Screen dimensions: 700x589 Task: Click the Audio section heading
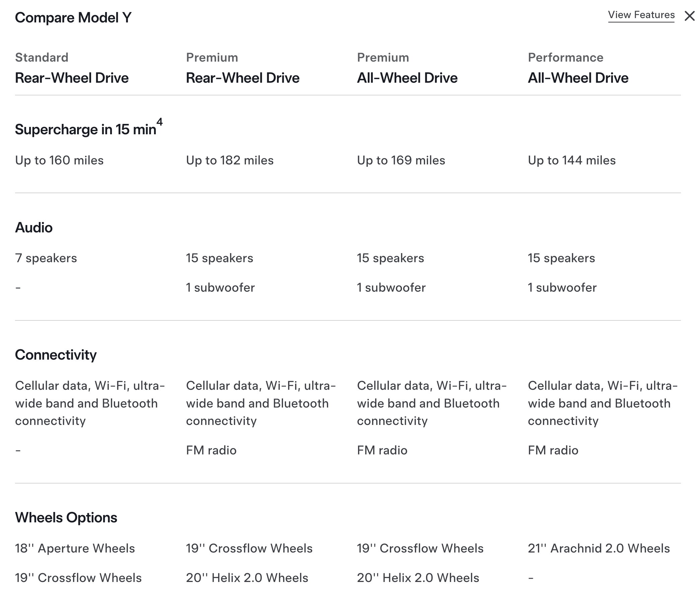(x=34, y=228)
